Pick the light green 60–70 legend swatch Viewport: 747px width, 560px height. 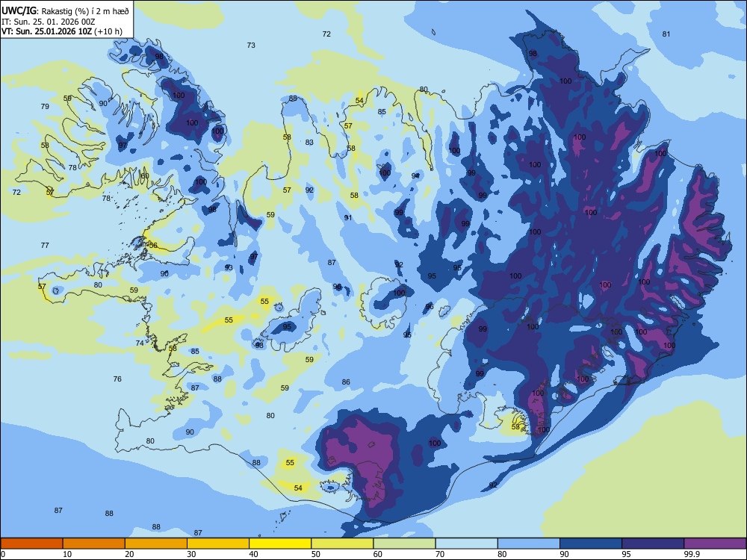[x=404, y=544]
